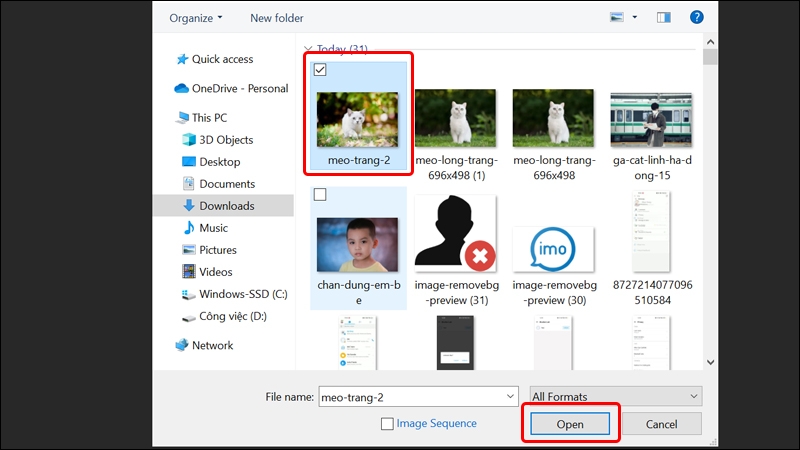Click the Videos film icon
The image size is (800, 450).
(189, 271)
